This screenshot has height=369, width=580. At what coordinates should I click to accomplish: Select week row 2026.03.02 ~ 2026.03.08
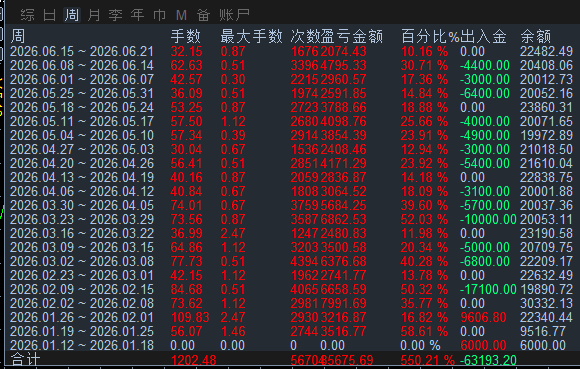pos(291,261)
